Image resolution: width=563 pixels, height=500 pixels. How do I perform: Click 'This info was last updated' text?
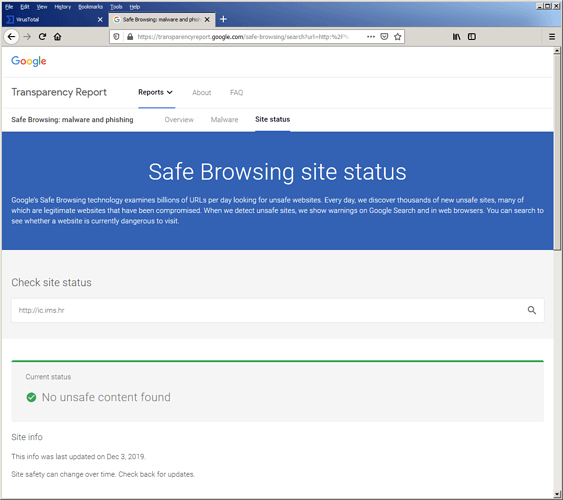click(79, 457)
